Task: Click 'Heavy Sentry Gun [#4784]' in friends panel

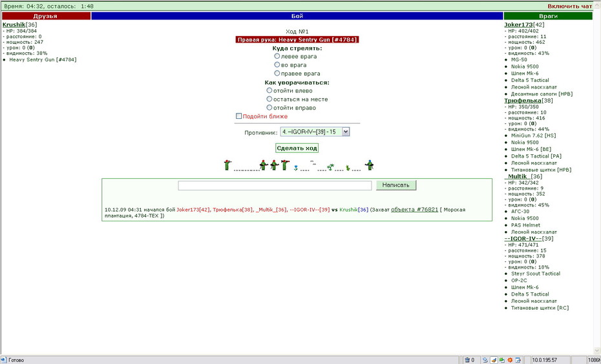Action: (43, 60)
